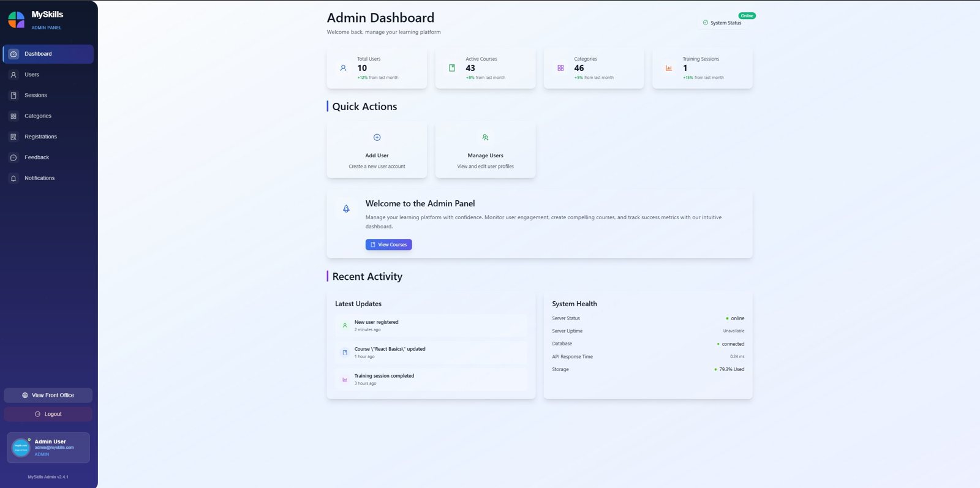The image size is (980, 488).
Task: Click the Notifications bell icon
Action: (13, 178)
